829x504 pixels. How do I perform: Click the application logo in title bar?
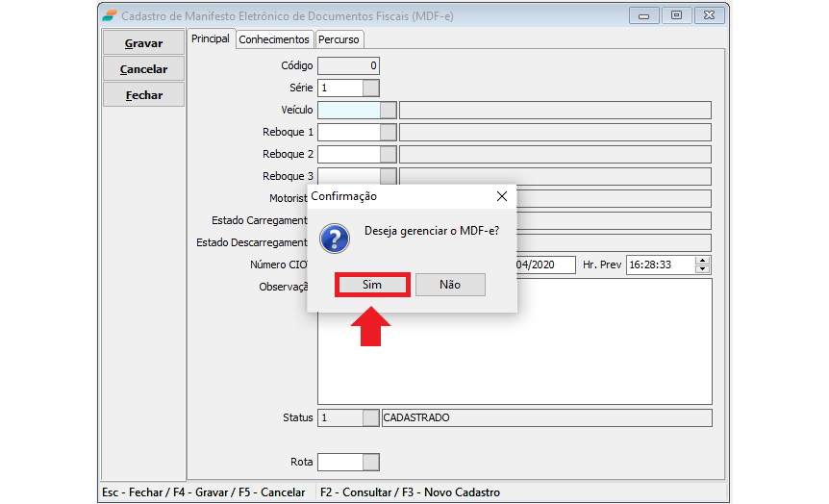click(x=110, y=15)
